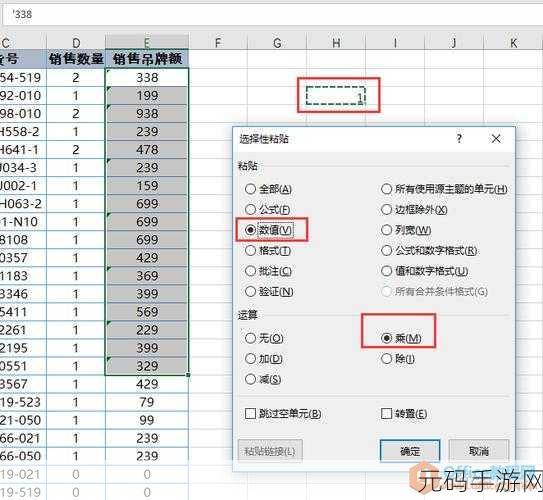This screenshot has height=500, width=543.
Task: Select column F header
Action: point(218,42)
